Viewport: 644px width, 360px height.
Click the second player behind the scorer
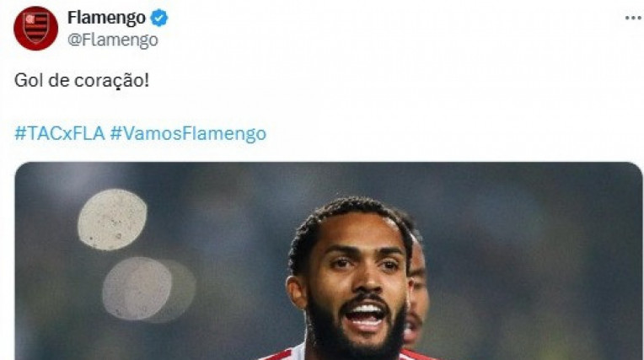(x=418, y=292)
